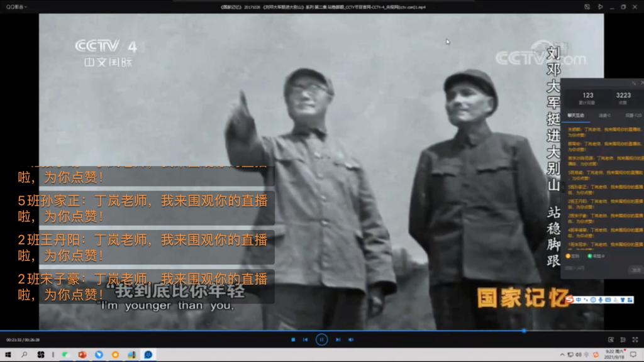
Task: Click the stop playback button
Action: (x=293, y=339)
